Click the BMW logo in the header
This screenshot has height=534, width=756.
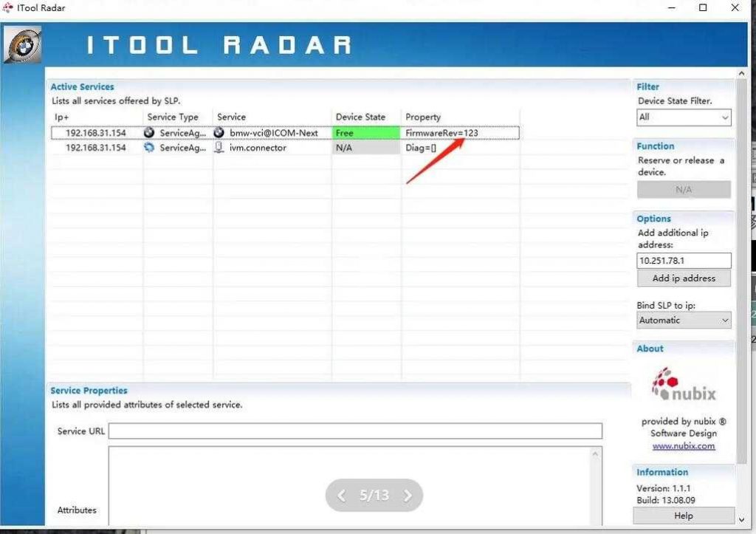[22, 45]
